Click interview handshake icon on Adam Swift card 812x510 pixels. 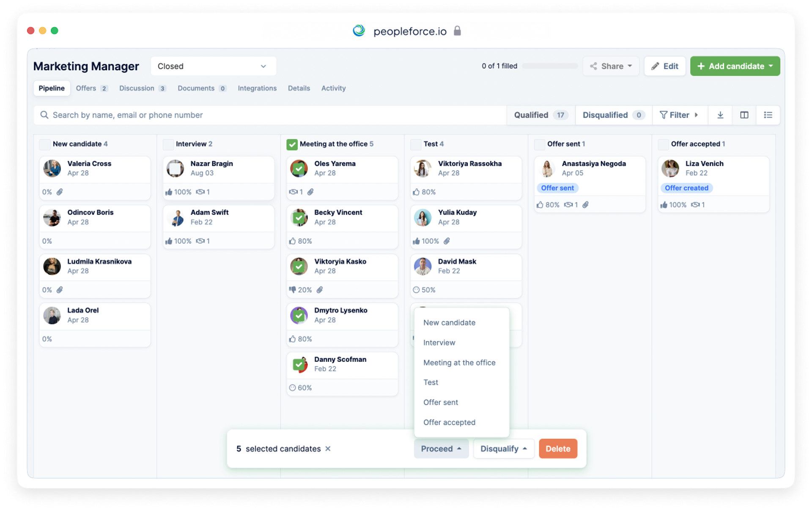(x=200, y=241)
